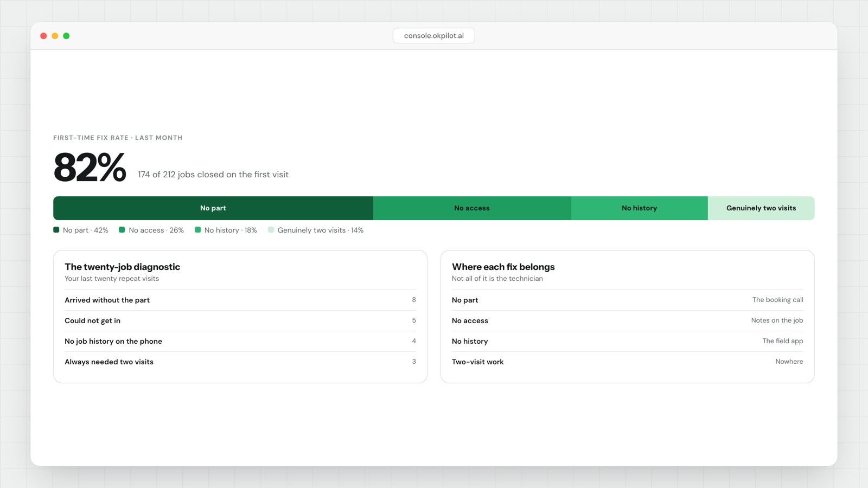The image size is (868, 488).
Task: Click the 'No part · 42%' legend label
Action: (x=86, y=230)
